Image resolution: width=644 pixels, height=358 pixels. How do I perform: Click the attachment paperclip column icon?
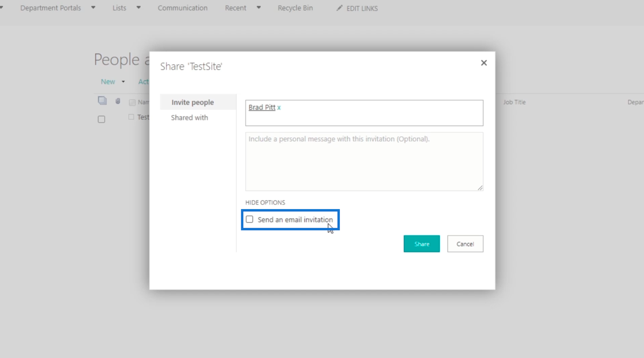[118, 101]
